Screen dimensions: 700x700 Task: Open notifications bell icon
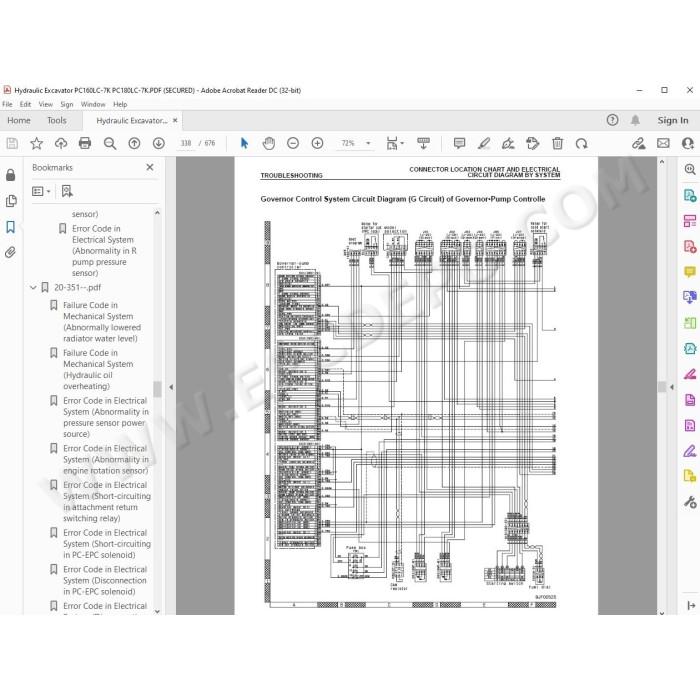point(635,120)
